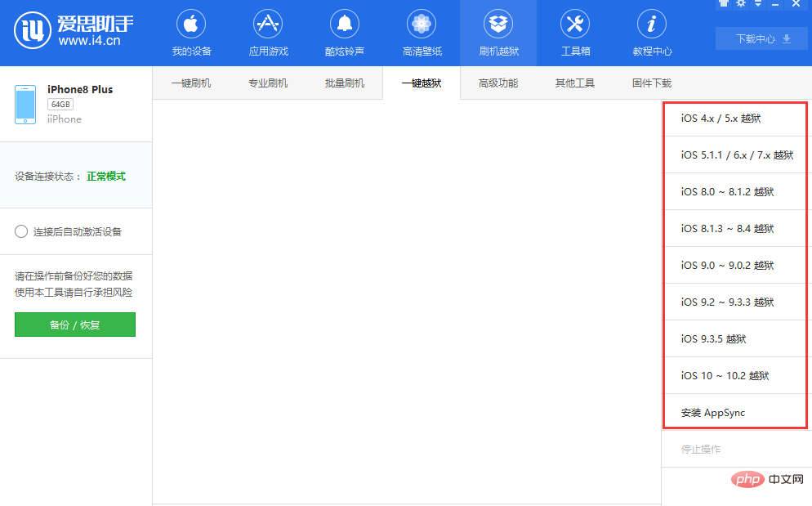Open the 工具箱 toolbox
Viewport: 812px width, 506px height.
pos(575,34)
